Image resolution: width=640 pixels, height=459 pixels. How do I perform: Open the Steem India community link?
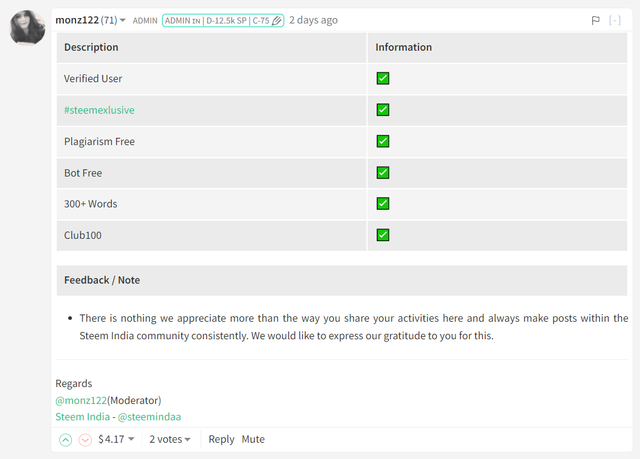click(82, 417)
